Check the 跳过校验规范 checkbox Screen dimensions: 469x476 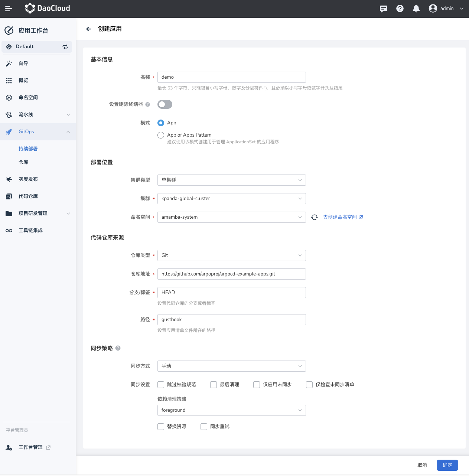coord(161,385)
